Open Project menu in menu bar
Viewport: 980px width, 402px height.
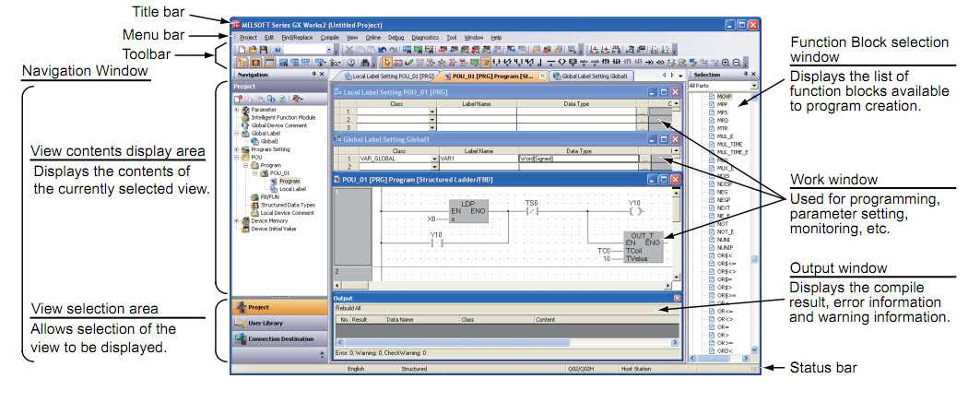point(248,38)
